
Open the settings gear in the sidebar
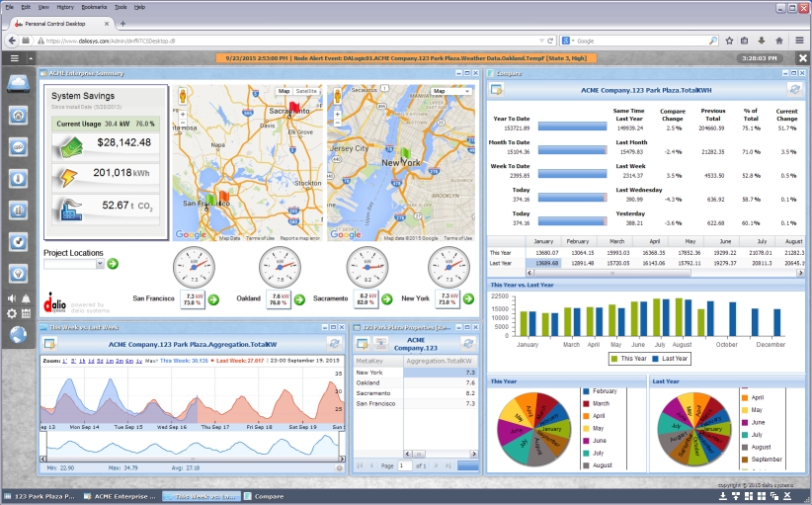point(12,313)
